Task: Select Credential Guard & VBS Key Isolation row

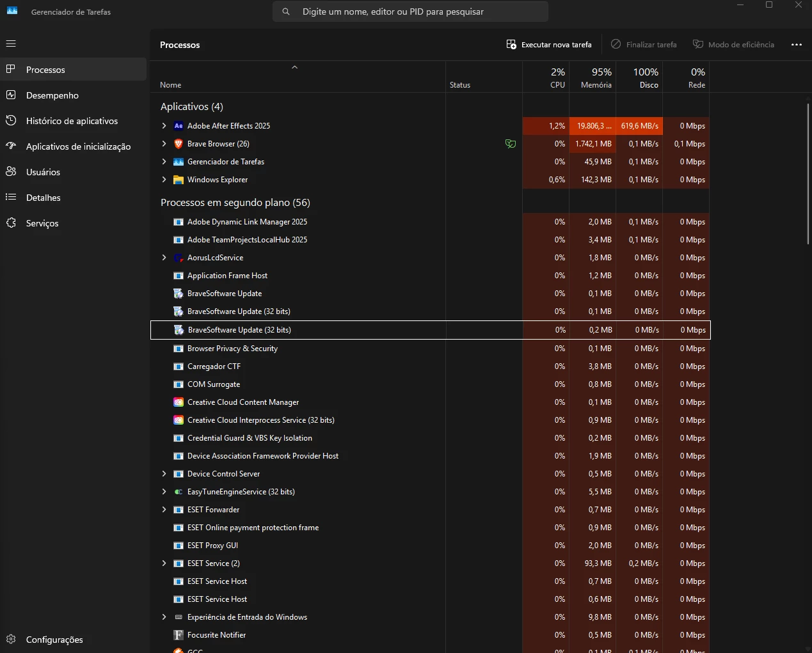Action: coord(430,438)
